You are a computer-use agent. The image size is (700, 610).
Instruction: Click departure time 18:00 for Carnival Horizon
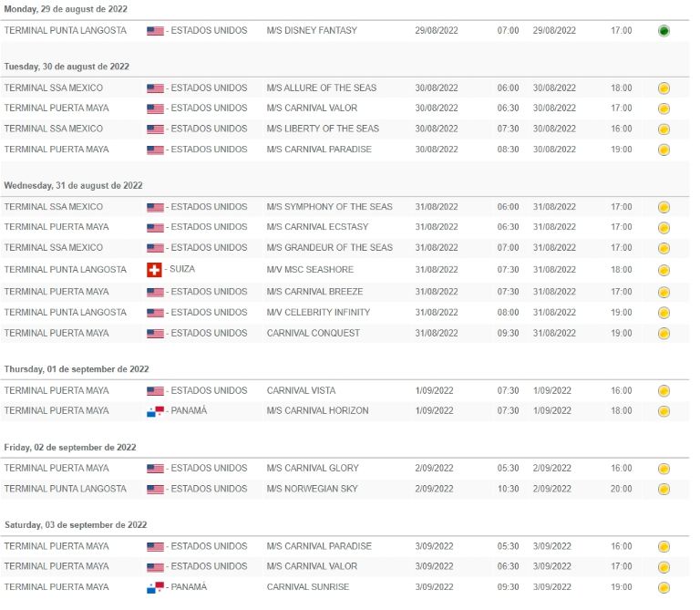click(622, 411)
